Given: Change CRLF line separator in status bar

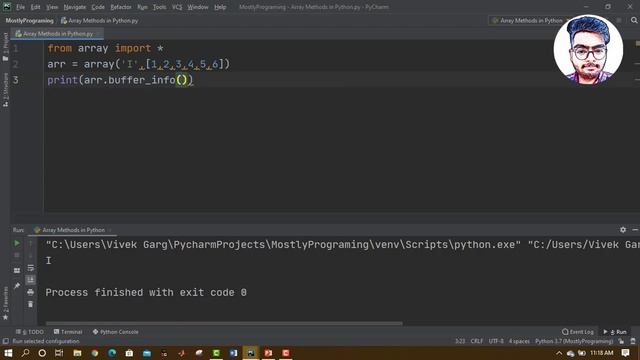Looking at the screenshot, I should pyautogui.click(x=477, y=341).
